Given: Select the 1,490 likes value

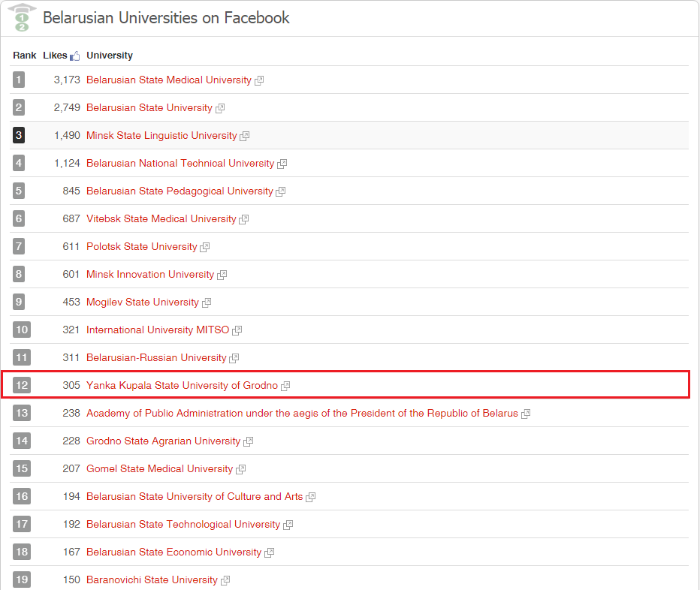Looking at the screenshot, I should click(x=67, y=135).
